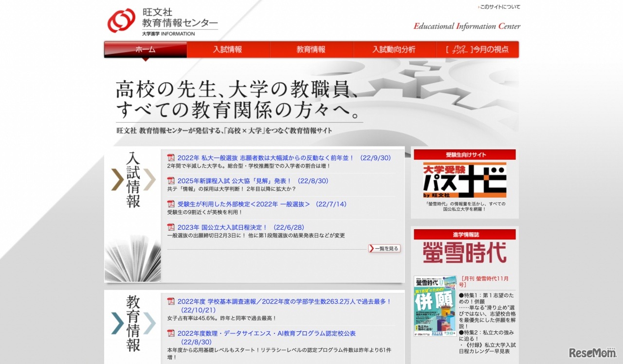
Task: Click the PDF icon beside the 国公立大入試日程 article
Action: 170,227
